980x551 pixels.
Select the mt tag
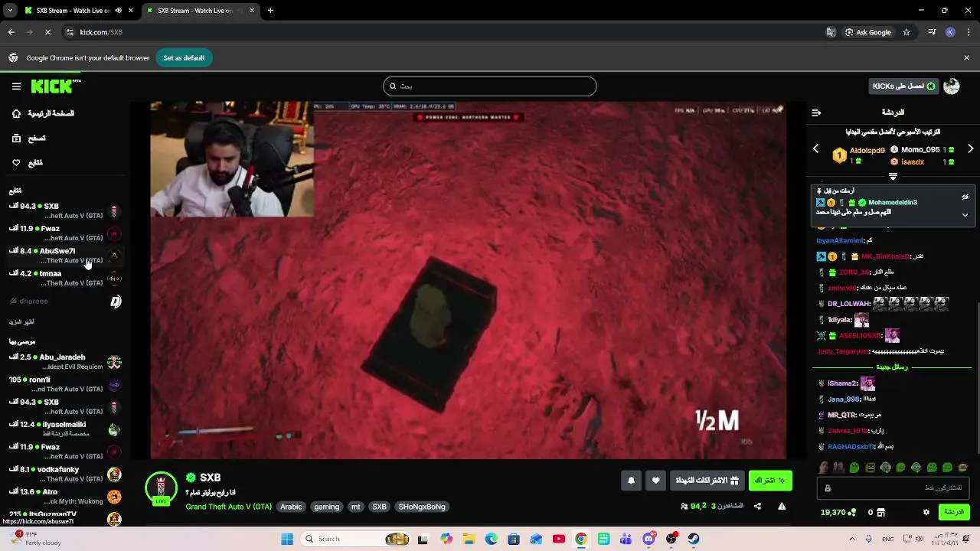click(x=355, y=507)
